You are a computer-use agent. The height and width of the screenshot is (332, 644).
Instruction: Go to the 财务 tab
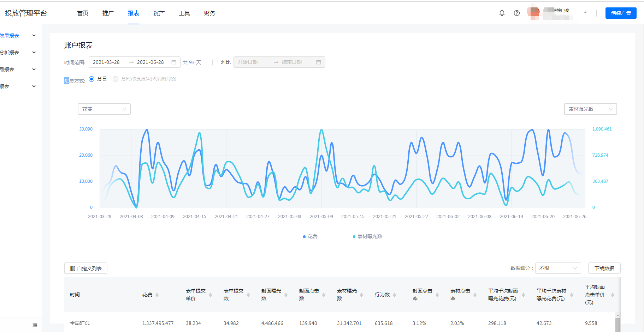(x=209, y=13)
